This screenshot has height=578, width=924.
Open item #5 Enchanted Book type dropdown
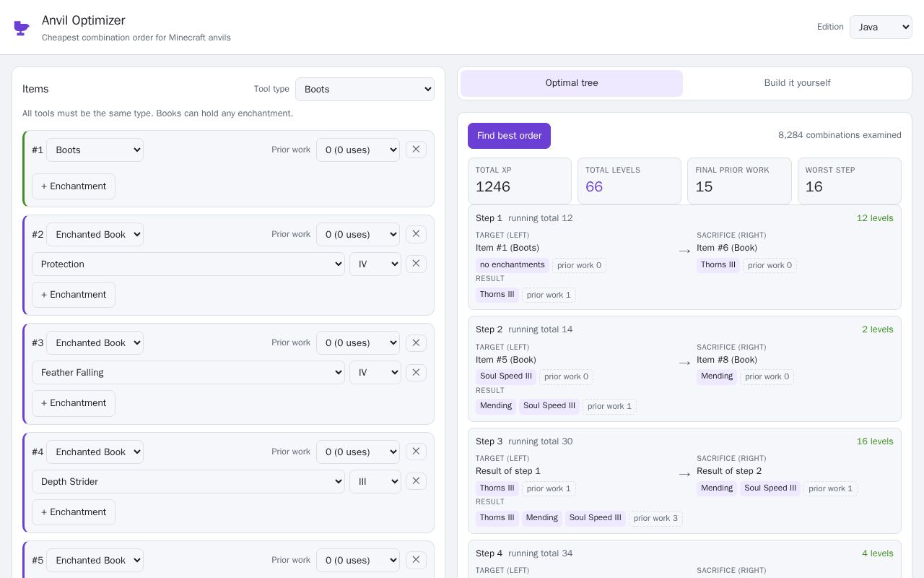tap(95, 560)
